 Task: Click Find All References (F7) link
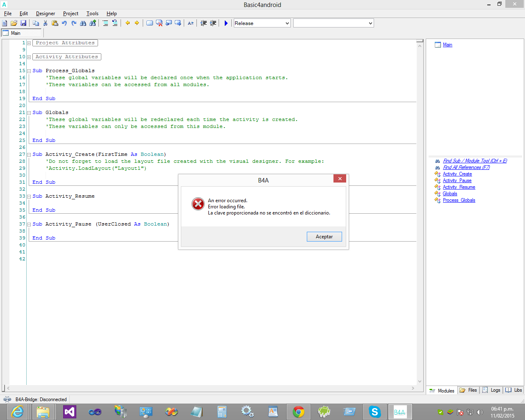466,167
